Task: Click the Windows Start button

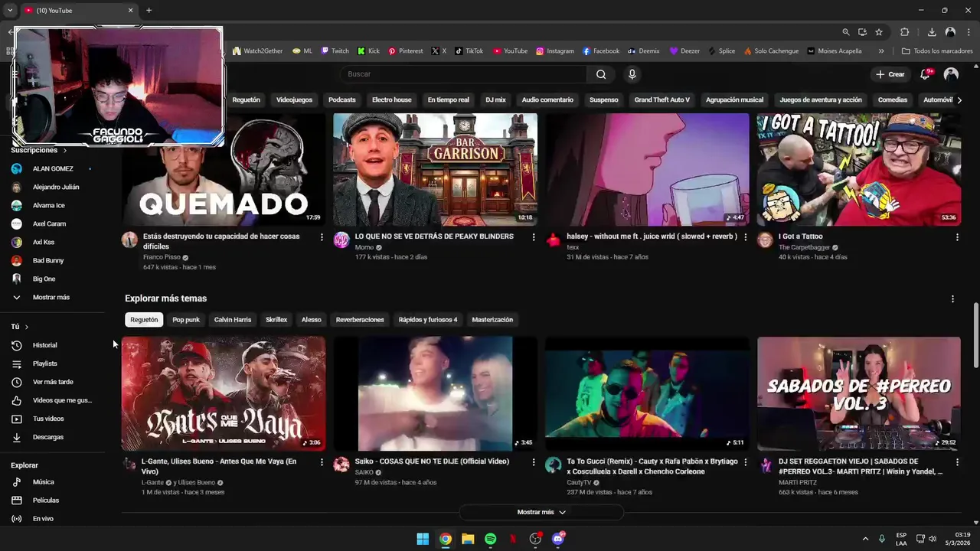Action: [x=423, y=539]
